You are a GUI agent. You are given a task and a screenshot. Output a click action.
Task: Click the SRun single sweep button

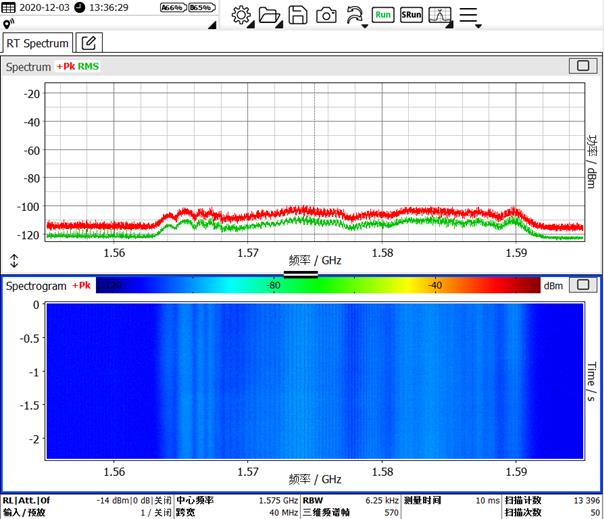pyautogui.click(x=411, y=15)
